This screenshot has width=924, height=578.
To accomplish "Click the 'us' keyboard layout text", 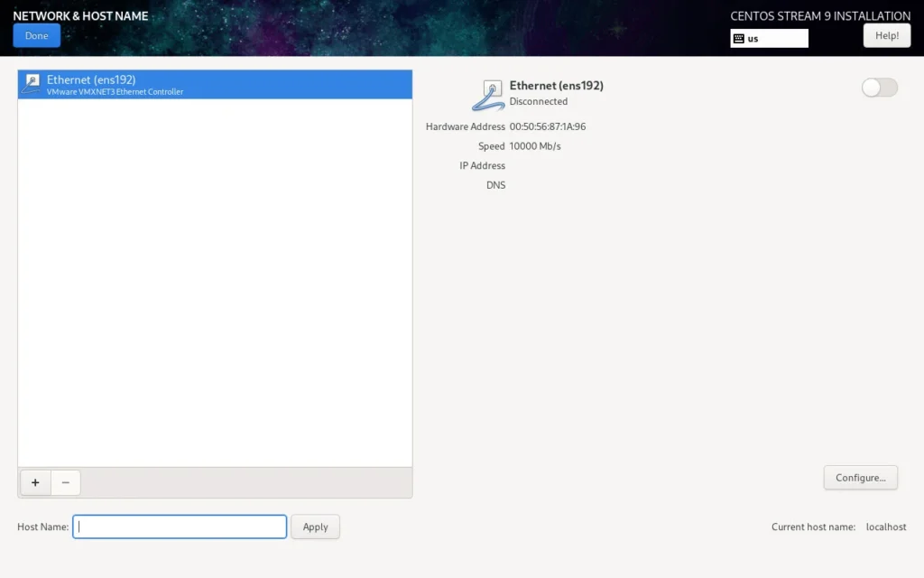I will (753, 39).
